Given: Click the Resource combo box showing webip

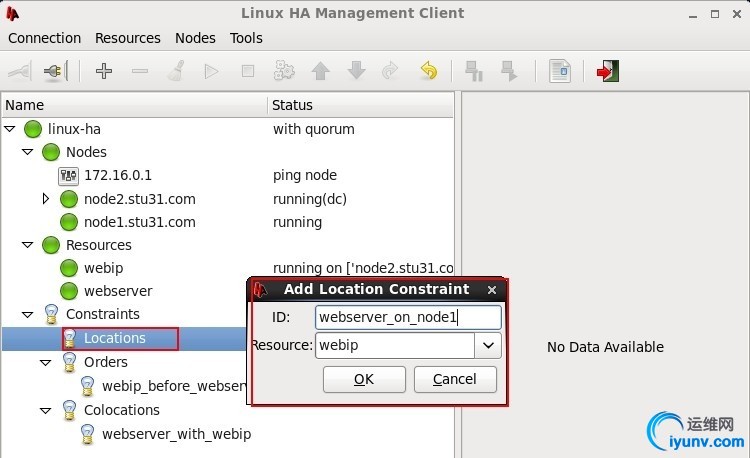Looking at the screenshot, I should [408, 345].
